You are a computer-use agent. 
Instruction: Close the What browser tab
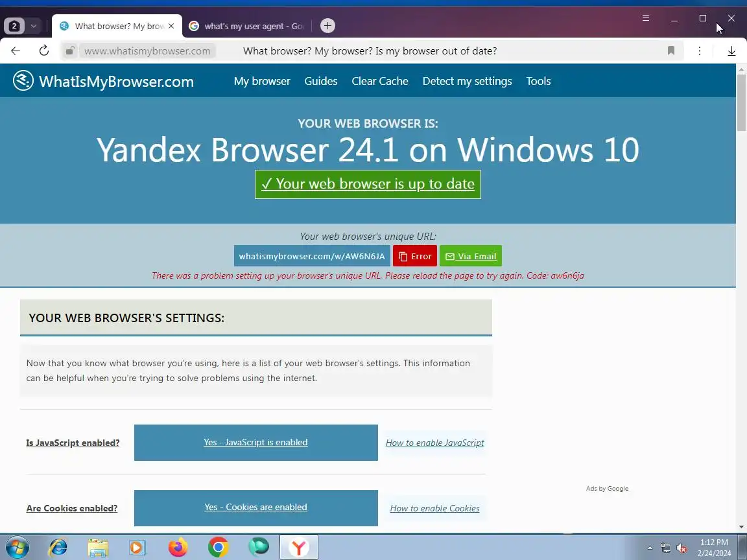coord(171,26)
